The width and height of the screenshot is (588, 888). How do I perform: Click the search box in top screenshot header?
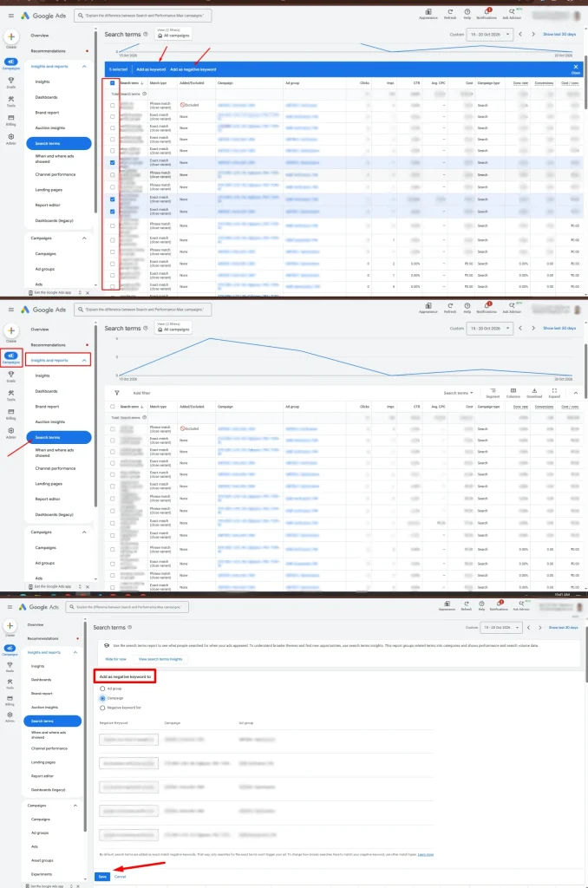(x=143, y=16)
